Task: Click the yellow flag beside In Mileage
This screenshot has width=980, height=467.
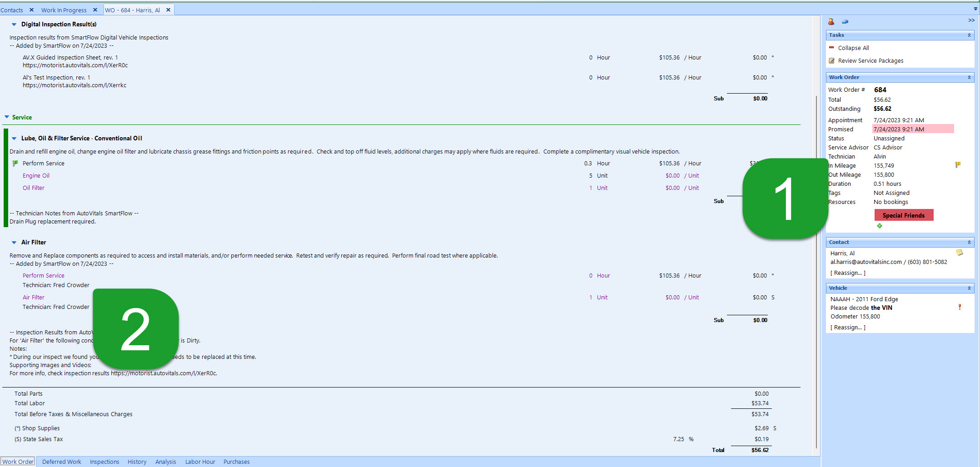Action: (958, 165)
